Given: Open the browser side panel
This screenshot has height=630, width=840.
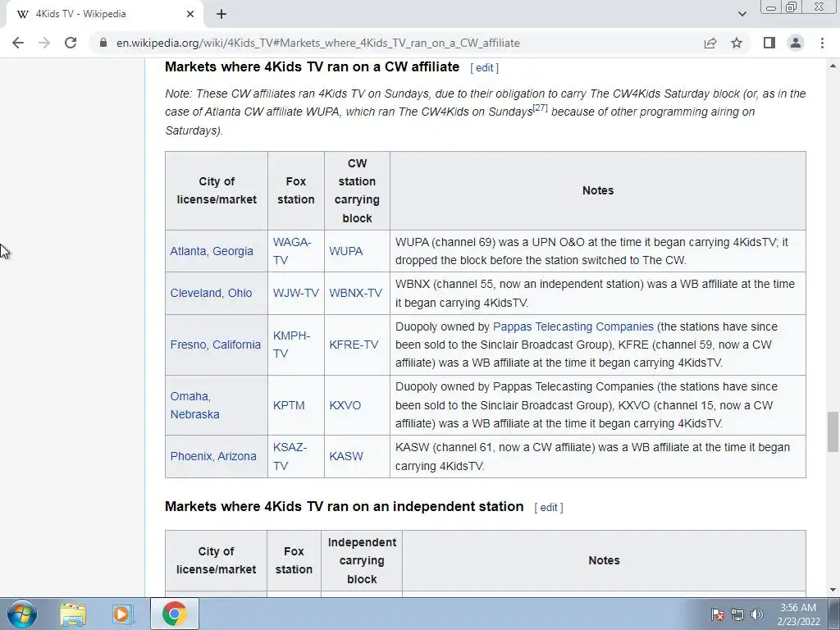Looking at the screenshot, I should point(769,43).
